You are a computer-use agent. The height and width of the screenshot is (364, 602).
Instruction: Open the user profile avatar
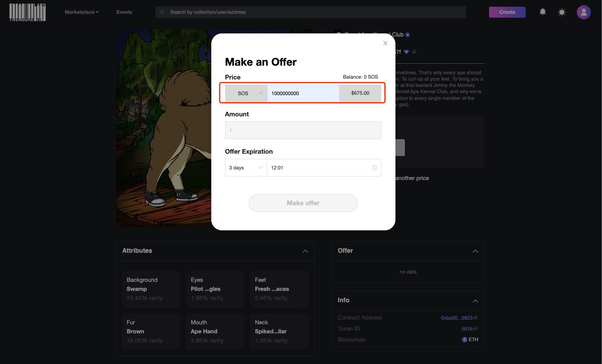[584, 12]
